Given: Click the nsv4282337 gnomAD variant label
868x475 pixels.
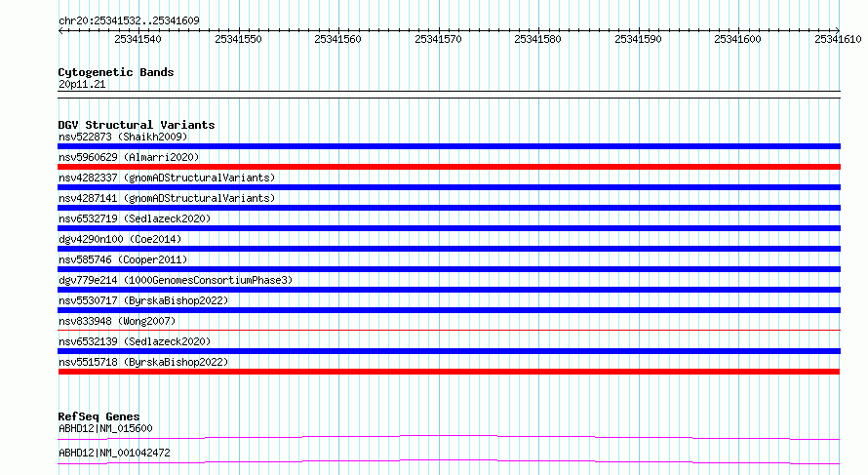Looking at the screenshot, I should (167, 178).
